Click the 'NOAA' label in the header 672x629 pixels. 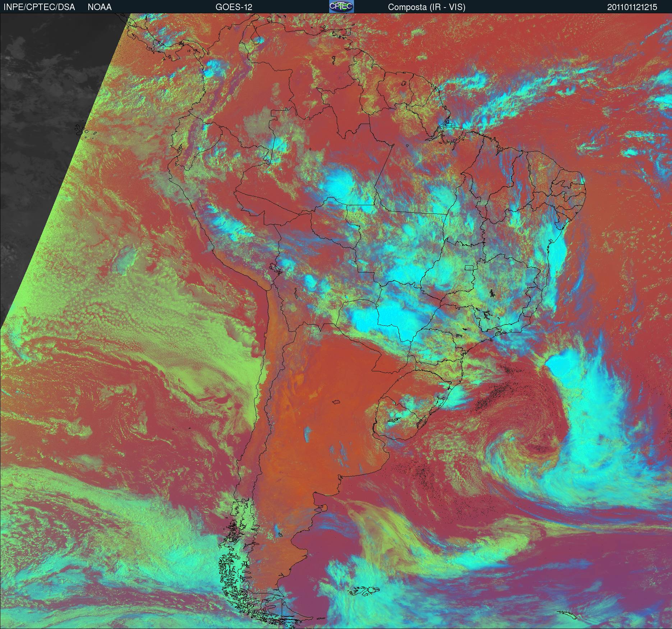pyautogui.click(x=100, y=7)
